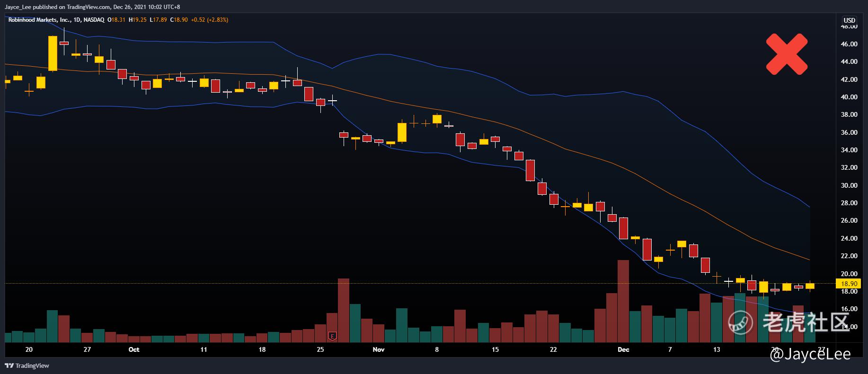Click the Robinhood Markets, Inc. symbol title

click(x=40, y=20)
